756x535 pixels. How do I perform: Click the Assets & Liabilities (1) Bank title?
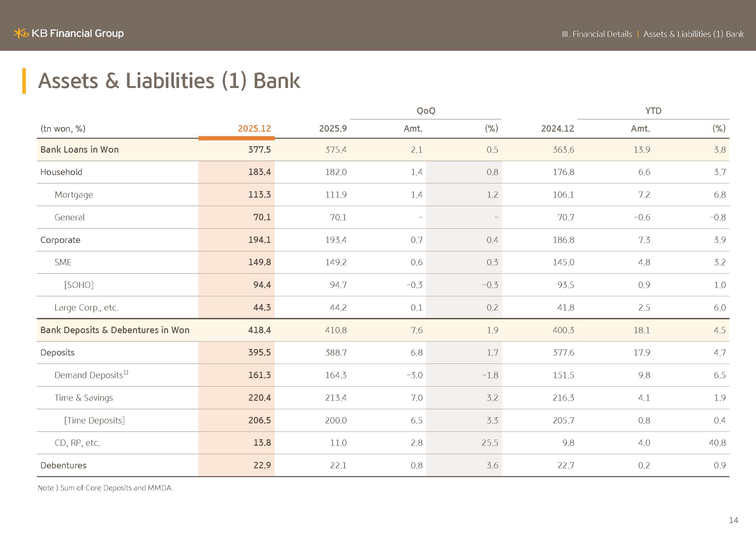click(169, 81)
